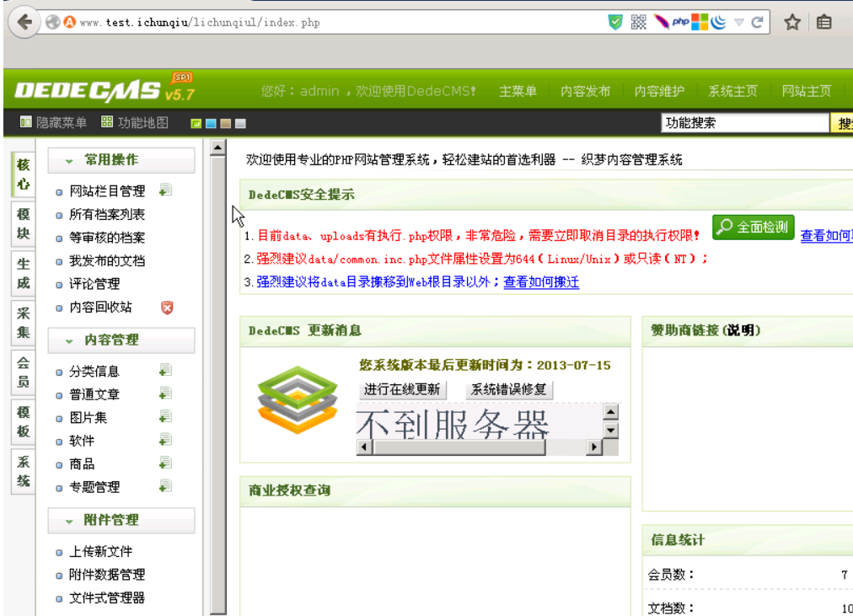
Task: Open 功能地图 in the dark toolbar
Action: (135, 122)
